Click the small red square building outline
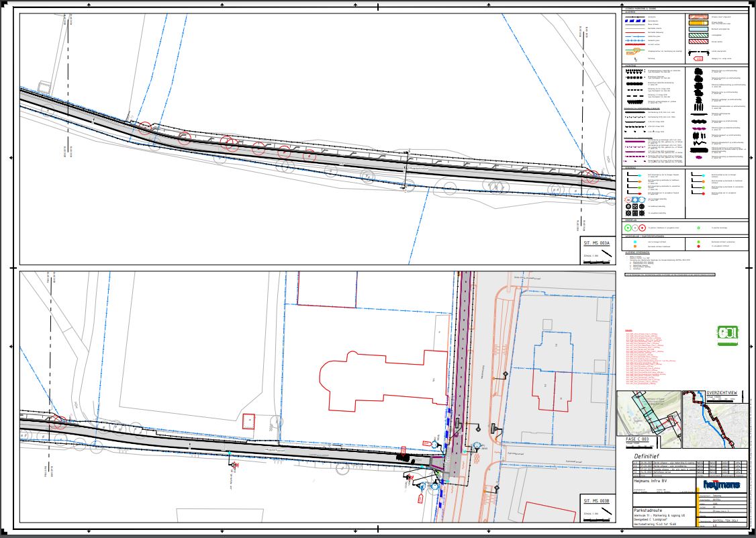756x538 pixels. (x=249, y=421)
